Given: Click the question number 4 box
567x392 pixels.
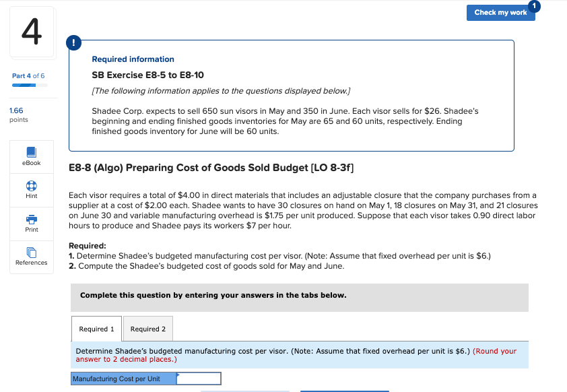Looking at the screenshot, I should pos(32,32).
